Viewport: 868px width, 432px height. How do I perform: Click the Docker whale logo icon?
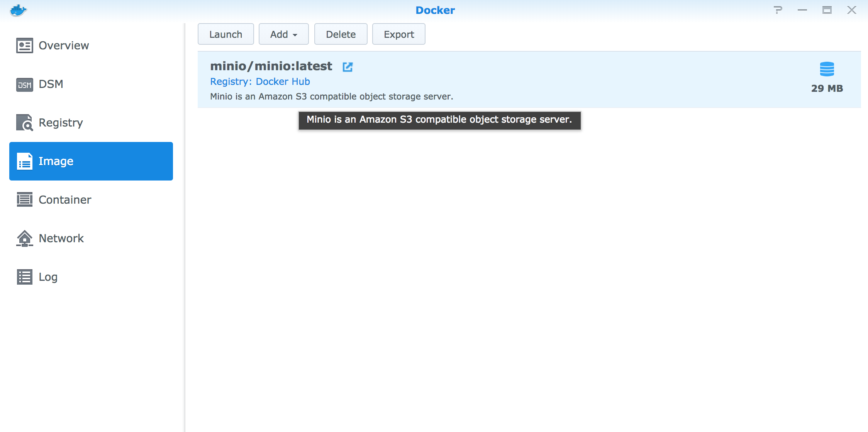pos(18,10)
